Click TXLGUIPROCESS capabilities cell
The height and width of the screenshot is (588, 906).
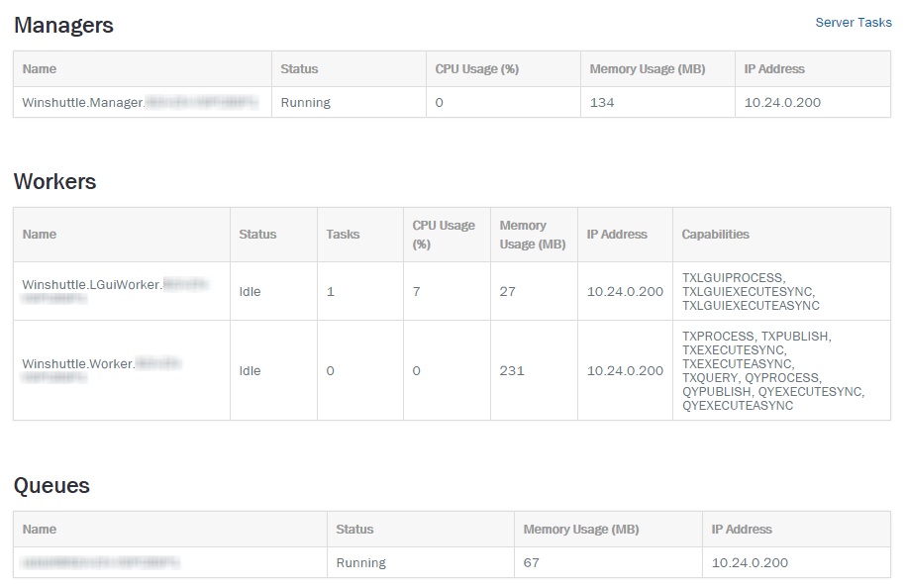click(x=781, y=291)
